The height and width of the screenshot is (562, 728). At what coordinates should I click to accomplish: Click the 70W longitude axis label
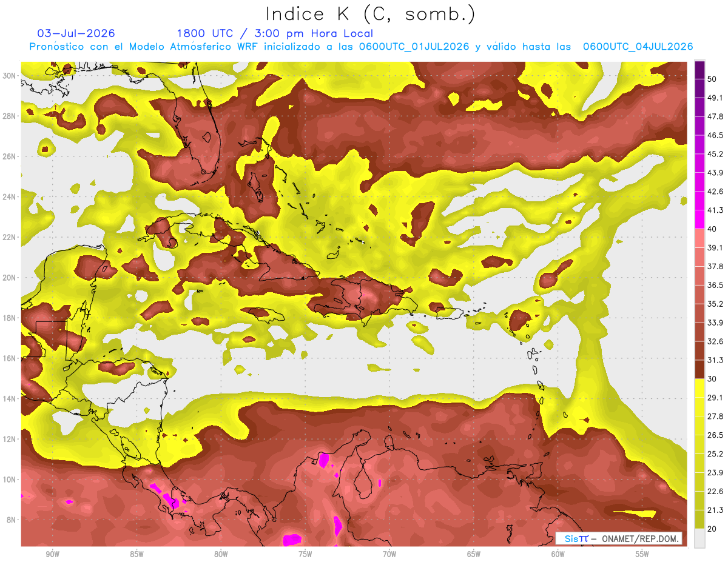pos(389,554)
